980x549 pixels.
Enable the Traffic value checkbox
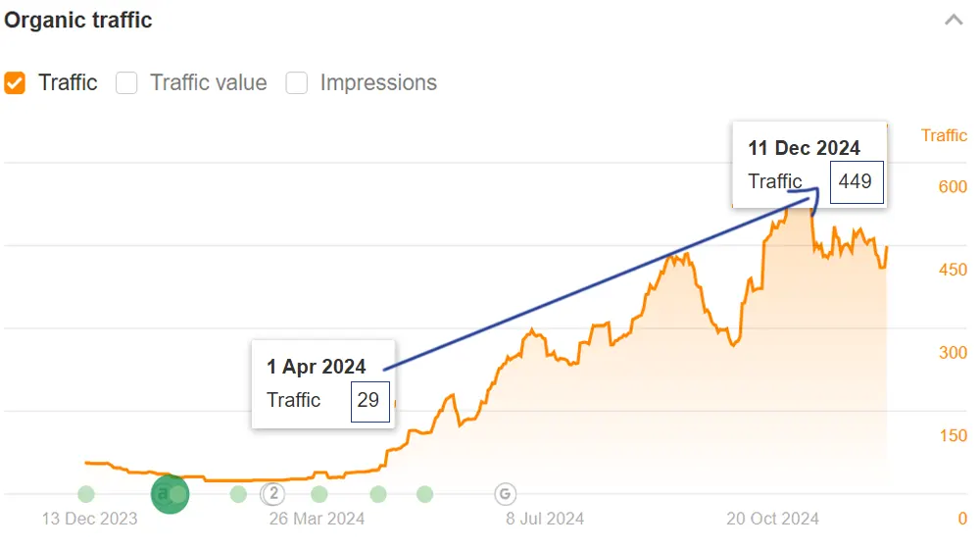pos(126,82)
